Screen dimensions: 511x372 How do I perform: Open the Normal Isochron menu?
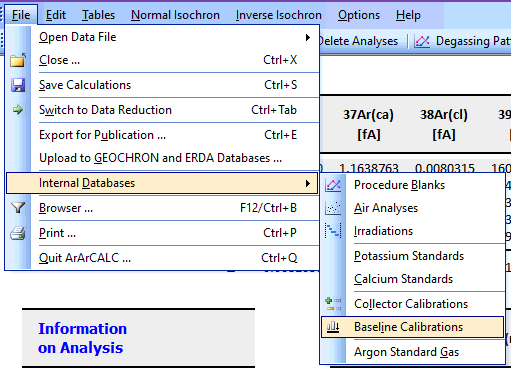click(x=175, y=15)
